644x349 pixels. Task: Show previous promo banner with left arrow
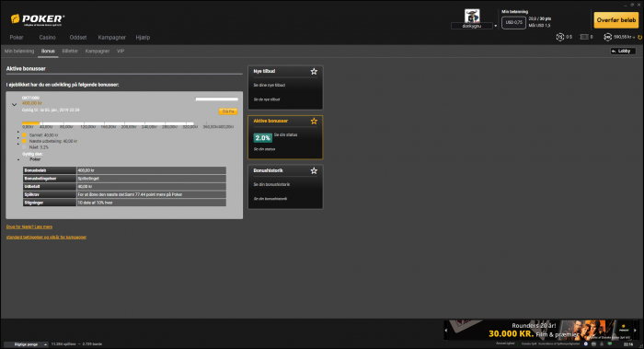446,330
